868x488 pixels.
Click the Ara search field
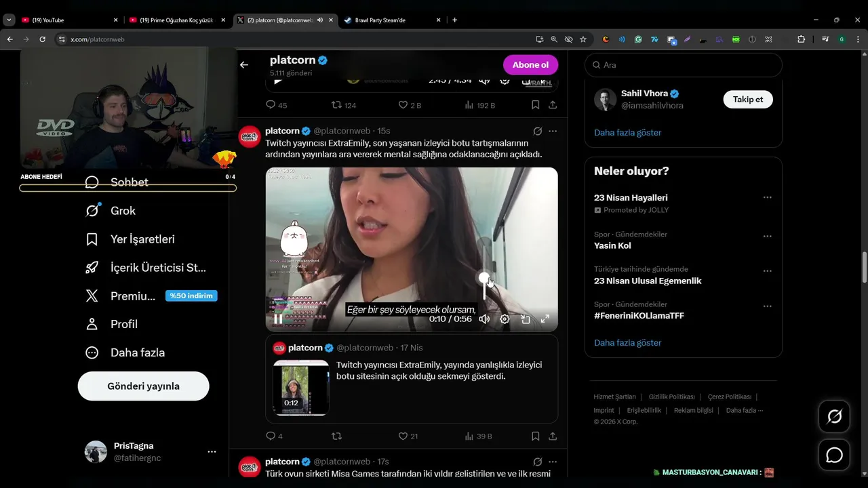coord(684,65)
